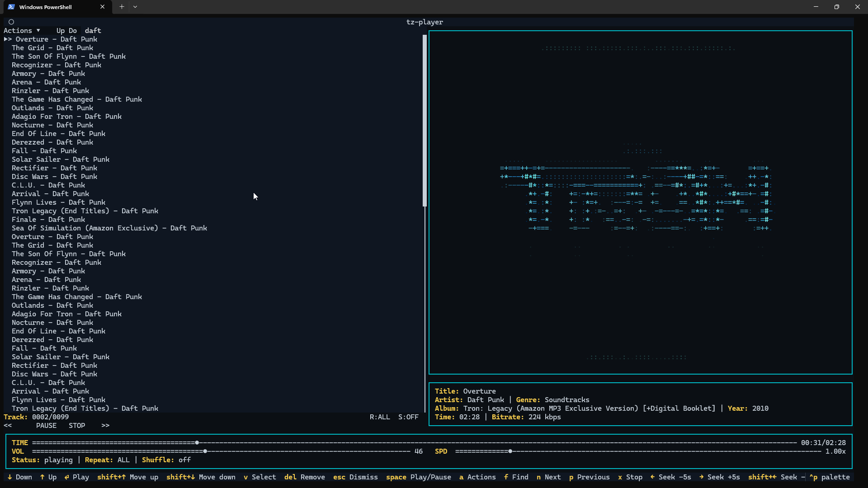Viewport: 868px width, 488px height.
Task: Click the next track >> control
Action: tap(105, 426)
